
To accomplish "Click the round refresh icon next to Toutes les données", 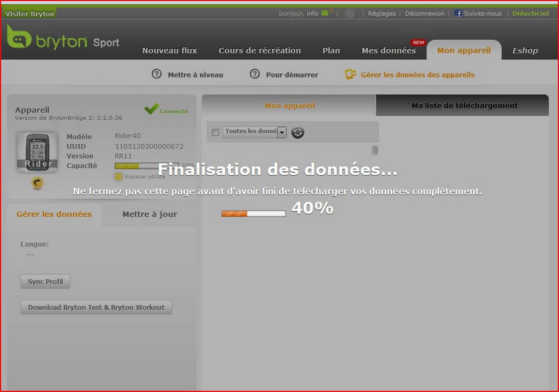I will click(x=298, y=132).
